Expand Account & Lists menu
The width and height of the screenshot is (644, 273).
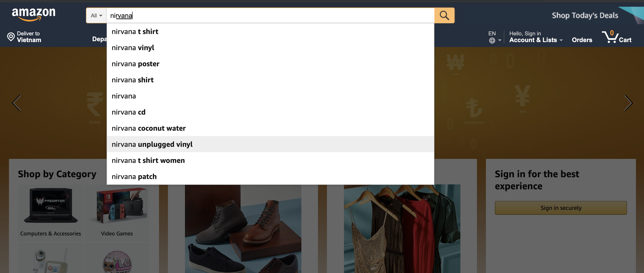(x=536, y=40)
